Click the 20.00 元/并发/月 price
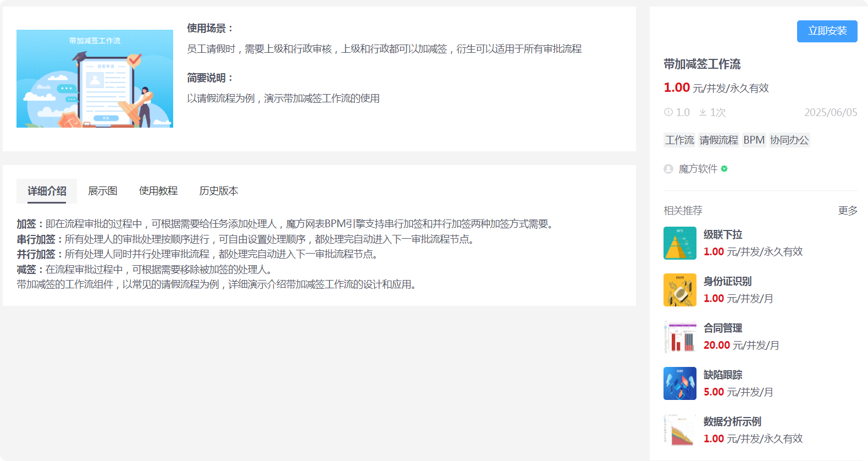The image size is (868, 461). point(741,345)
